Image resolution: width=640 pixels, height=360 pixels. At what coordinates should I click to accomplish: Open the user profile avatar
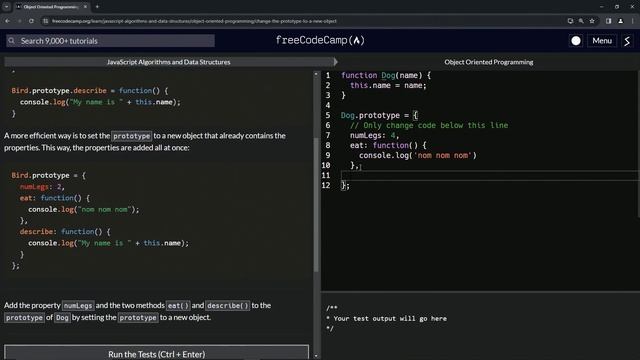click(x=627, y=41)
